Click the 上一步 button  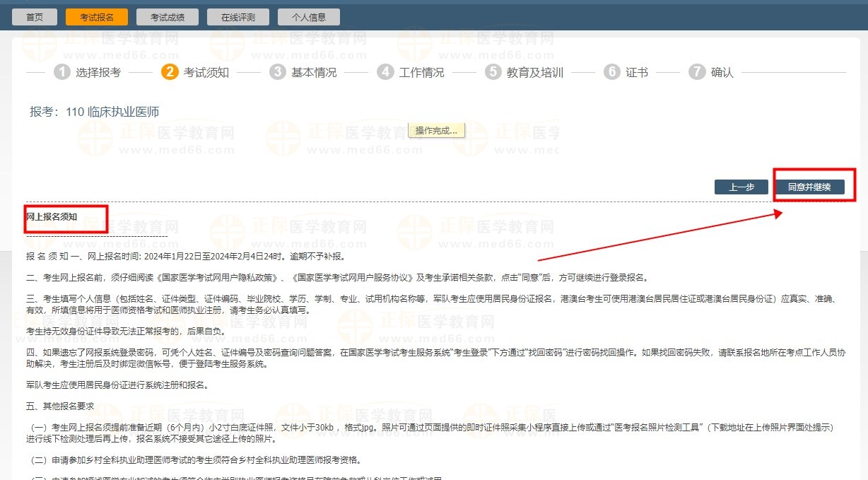(741, 187)
